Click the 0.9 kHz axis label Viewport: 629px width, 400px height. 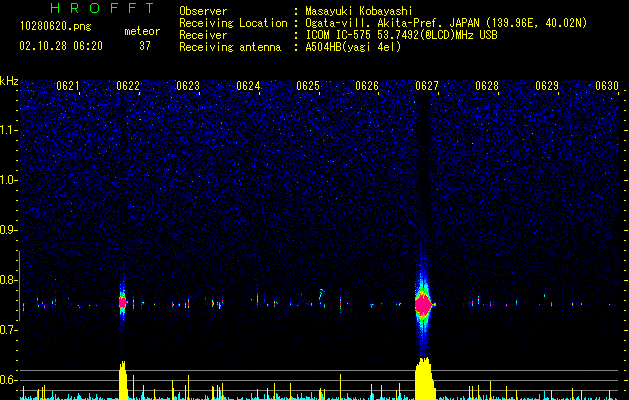point(9,230)
